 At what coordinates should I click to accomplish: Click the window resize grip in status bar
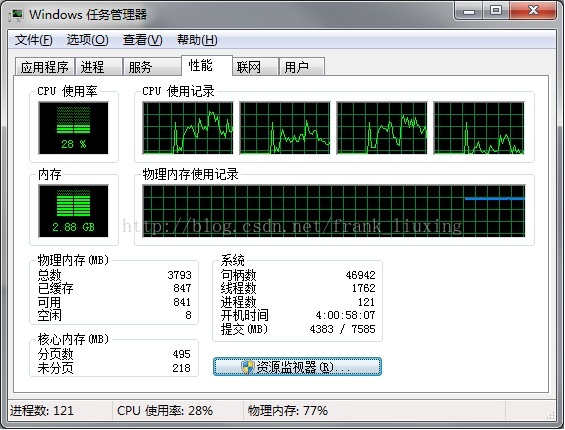[x=551, y=415]
